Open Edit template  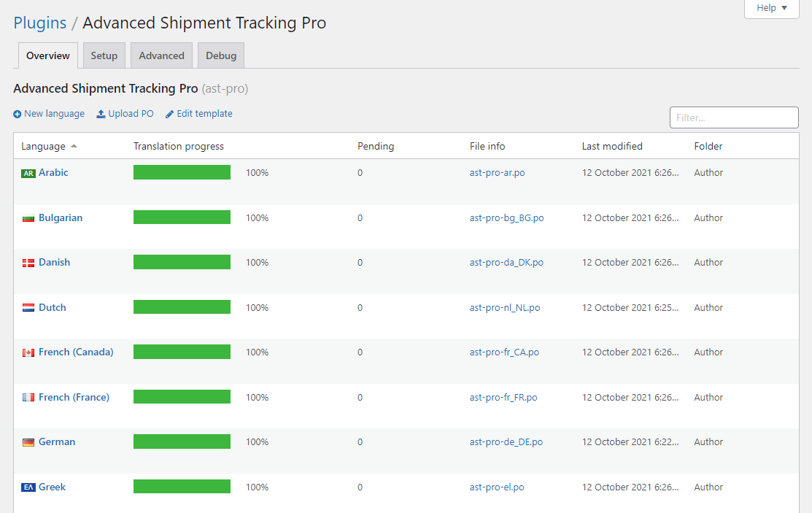(199, 114)
